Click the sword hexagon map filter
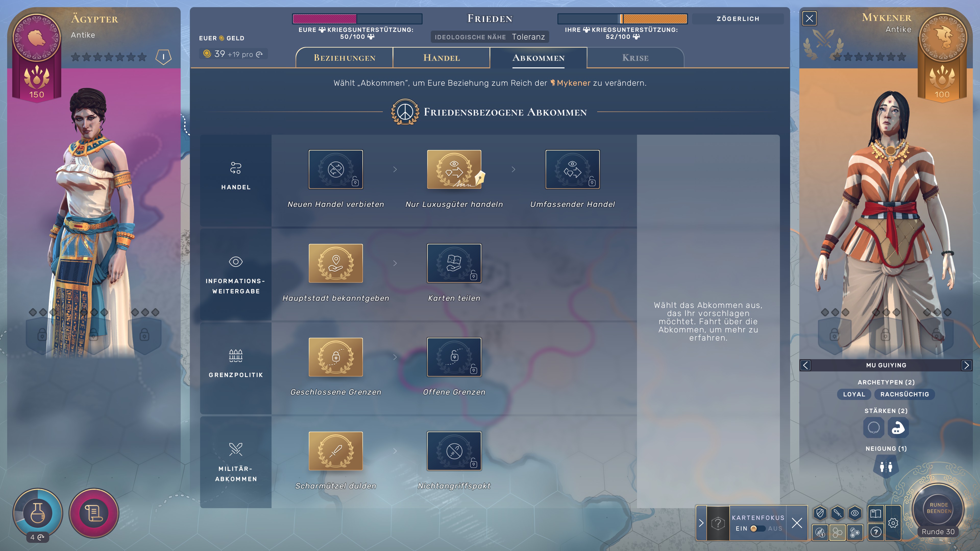 click(x=837, y=513)
